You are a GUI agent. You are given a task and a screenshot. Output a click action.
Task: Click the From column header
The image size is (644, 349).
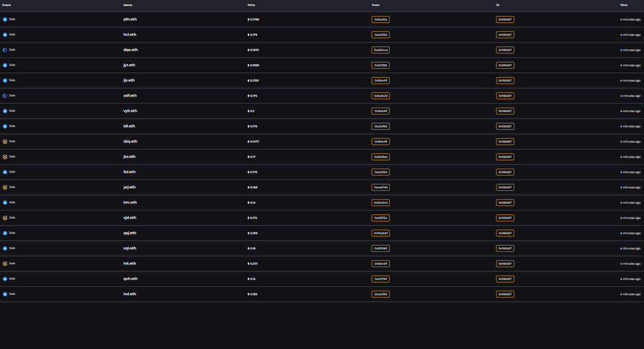[376, 5]
